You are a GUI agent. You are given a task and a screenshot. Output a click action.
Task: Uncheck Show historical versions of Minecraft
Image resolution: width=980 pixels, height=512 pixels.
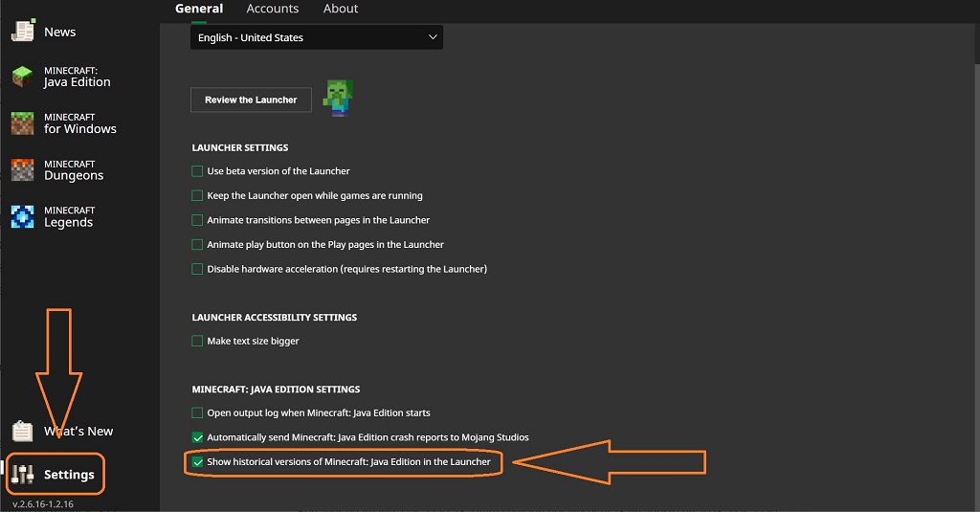[x=197, y=462]
